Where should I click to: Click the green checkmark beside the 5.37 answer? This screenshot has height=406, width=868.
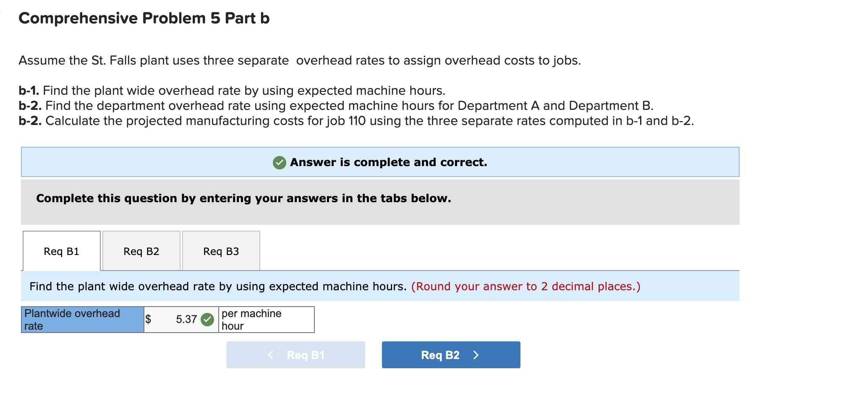click(x=207, y=319)
